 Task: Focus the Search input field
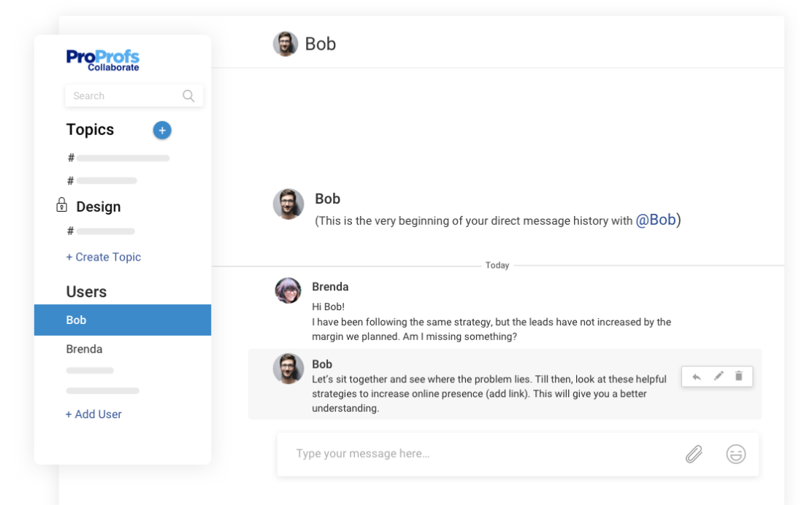(124, 96)
